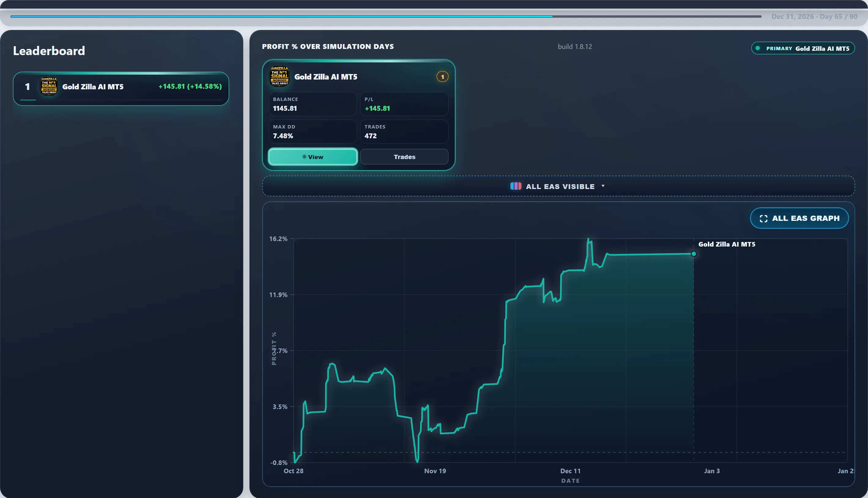Click the green dot in PRIMARY pill
Screen dimensions: 868x498
[758, 48]
